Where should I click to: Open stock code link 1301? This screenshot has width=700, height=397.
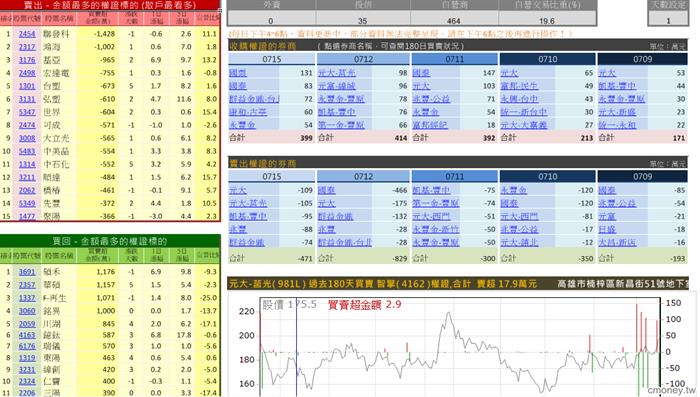pyautogui.click(x=27, y=86)
